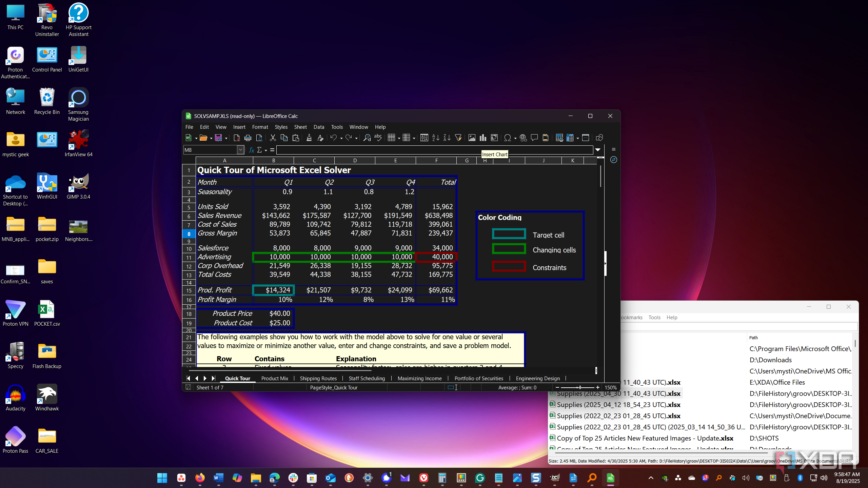Open the Undo history dropdown arrow
The width and height of the screenshot is (868, 488).
(x=341, y=138)
